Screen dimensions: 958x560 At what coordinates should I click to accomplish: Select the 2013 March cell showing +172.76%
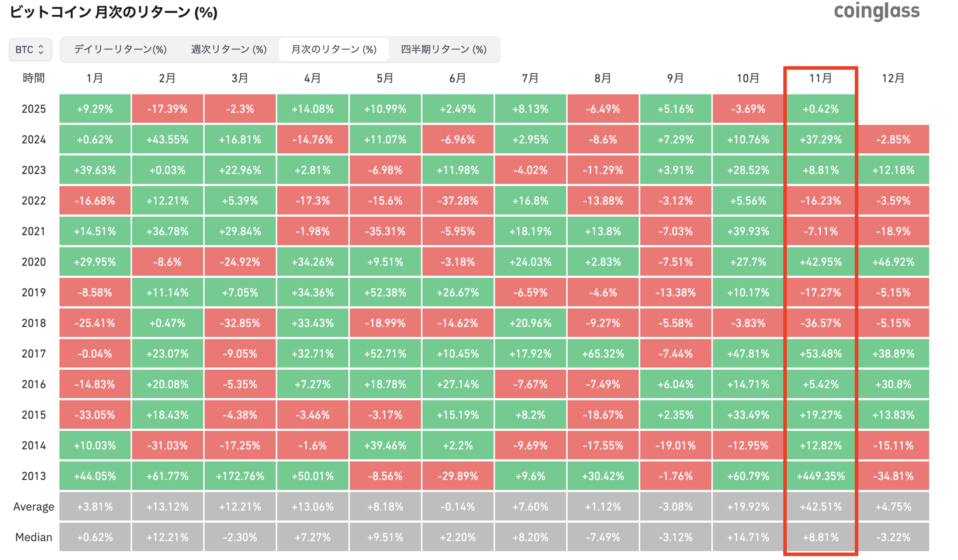click(x=239, y=476)
